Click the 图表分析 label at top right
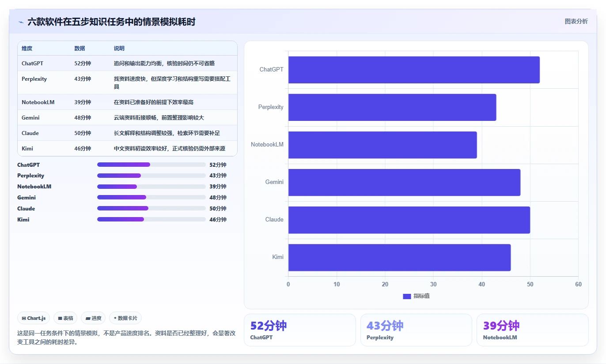This screenshot has height=364, width=606. [x=576, y=21]
